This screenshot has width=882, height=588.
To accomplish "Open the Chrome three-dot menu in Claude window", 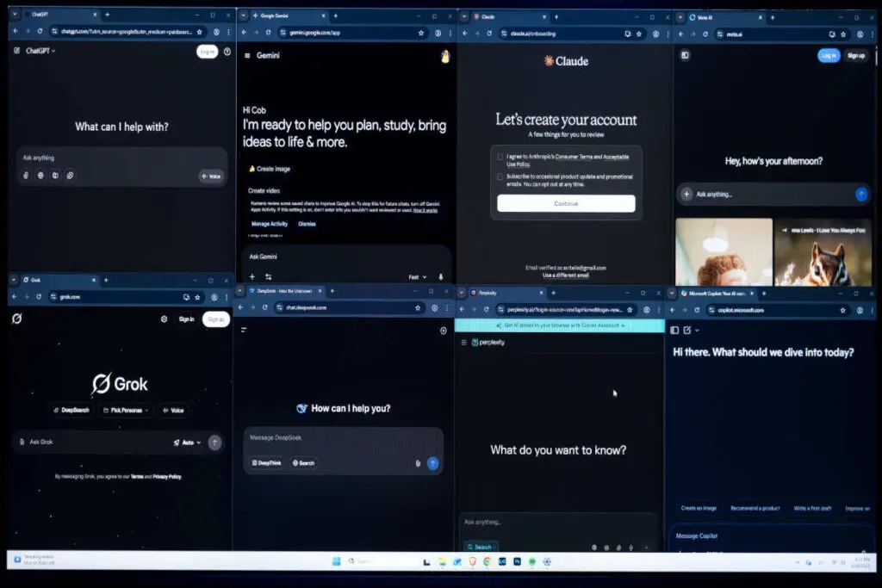I will 668,34.
